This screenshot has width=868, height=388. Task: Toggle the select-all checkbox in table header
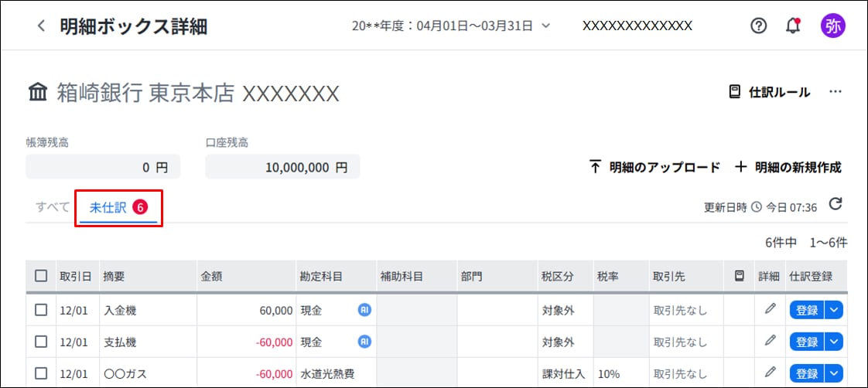(x=41, y=276)
